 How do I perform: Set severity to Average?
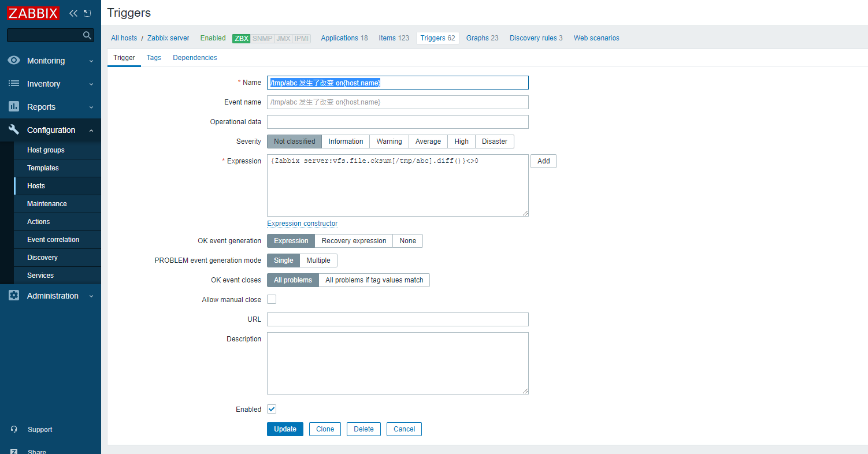pos(428,142)
